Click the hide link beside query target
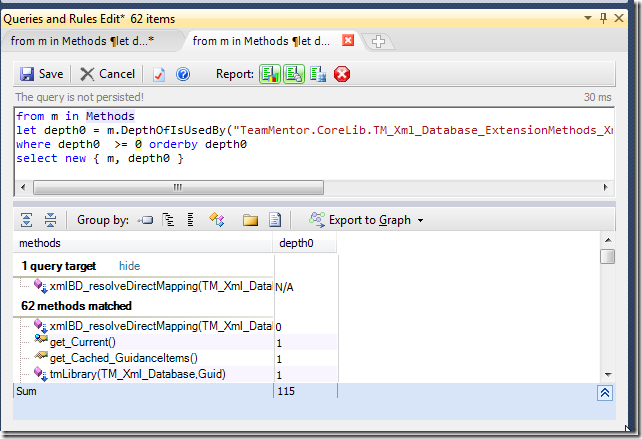The width and height of the screenshot is (642, 439). click(x=129, y=266)
